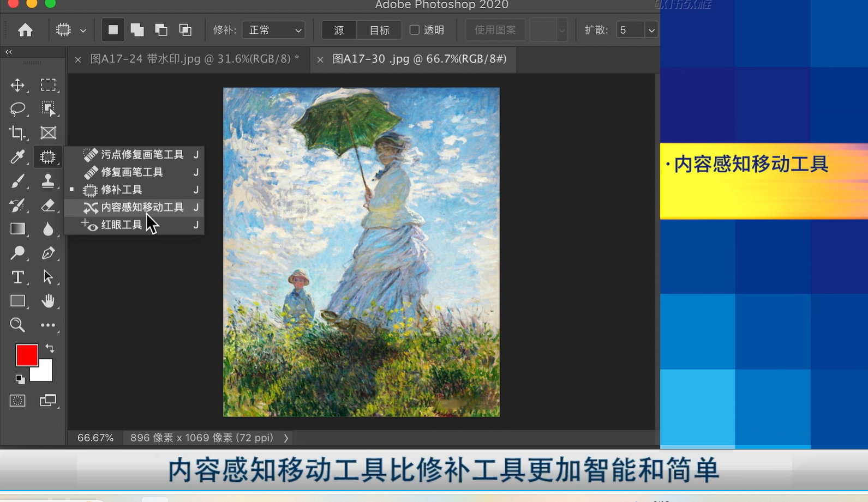Choose Intersect with selection mode

(185, 30)
